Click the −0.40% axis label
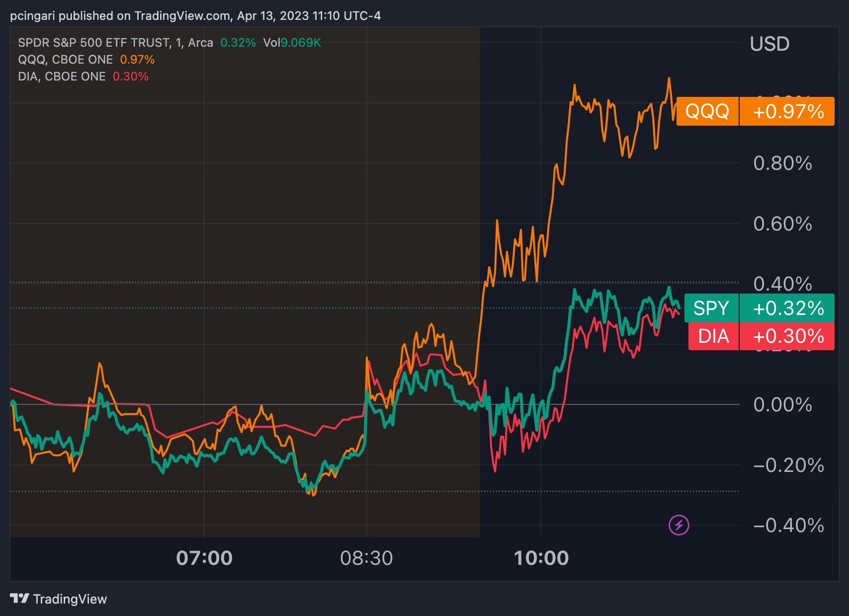Viewport: 849px width, 616px height. (x=788, y=525)
